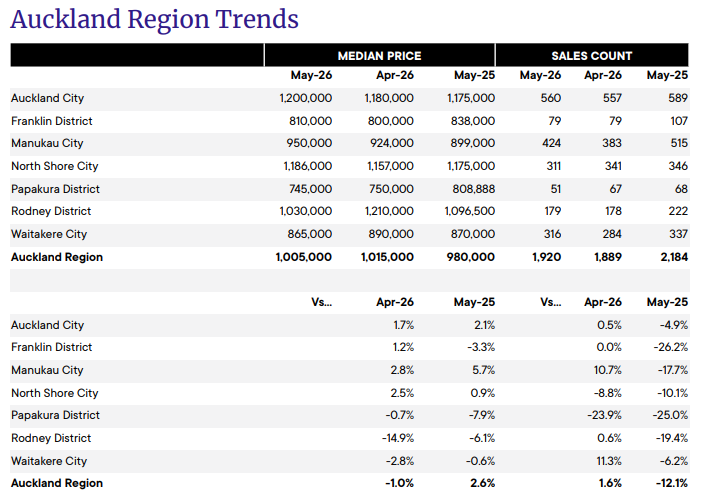Click the May-26 sales count column header

pos(540,75)
